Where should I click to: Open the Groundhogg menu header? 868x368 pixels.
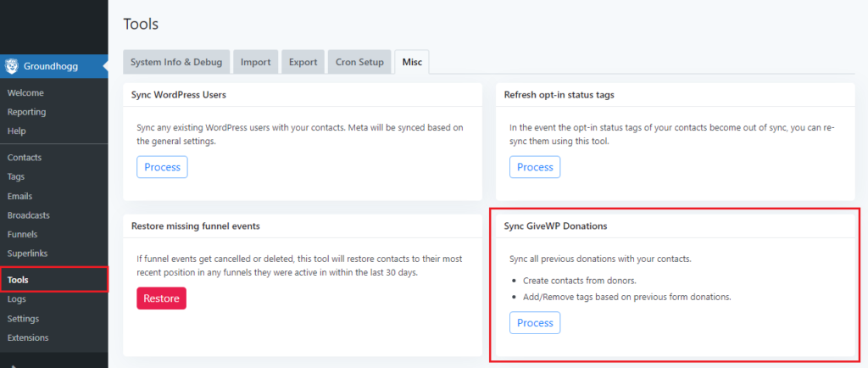pyautogui.click(x=53, y=66)
